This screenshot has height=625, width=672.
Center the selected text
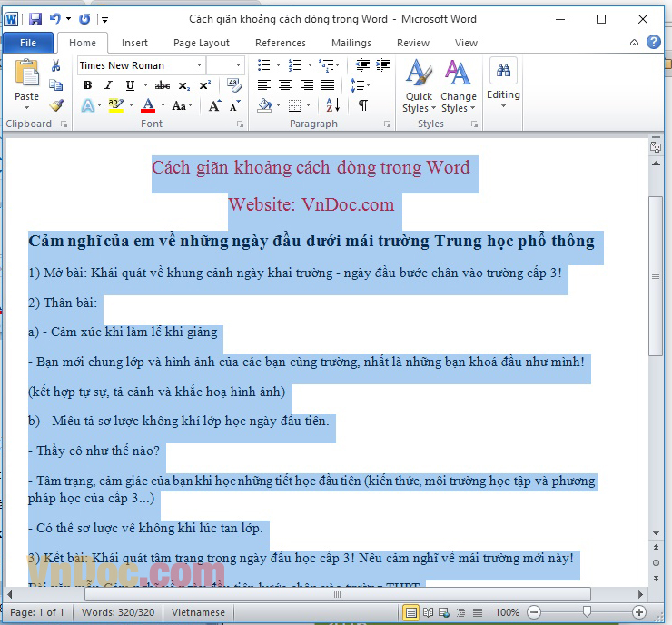coord(285,84)
